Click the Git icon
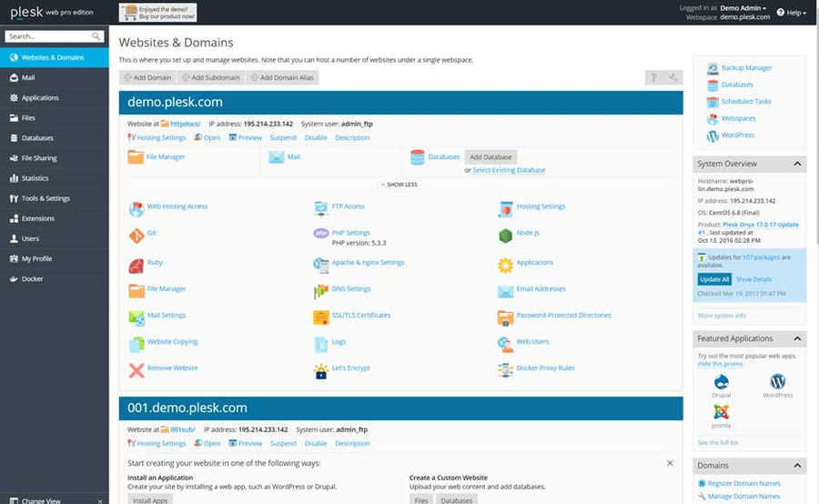The width and height of the screenshot is (819, 504). pyautogui.click(x=136, y=236)
